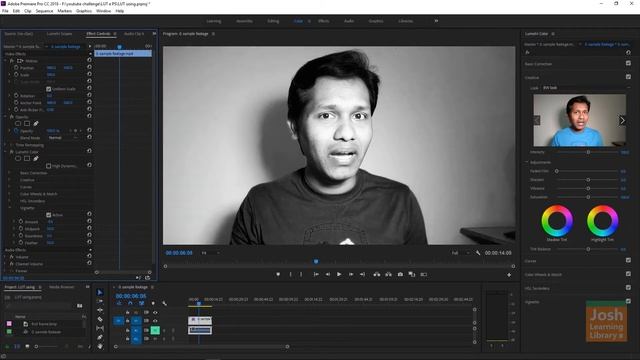Viewport: 640px width, 360px height.
Task: Play the program monitor
Action: click(x=339, y=274)
